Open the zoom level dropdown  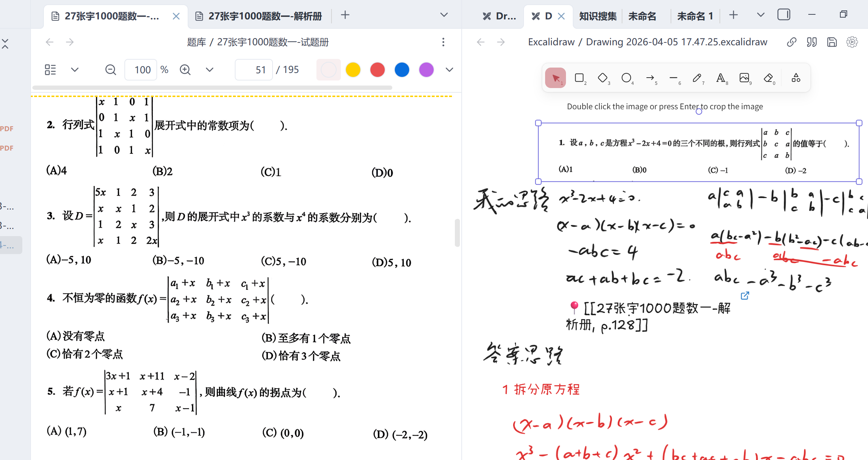[210, 70]
